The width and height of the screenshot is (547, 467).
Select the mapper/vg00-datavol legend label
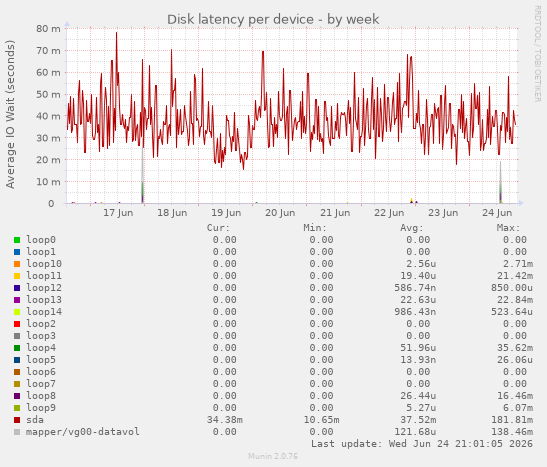pos(83,432)
